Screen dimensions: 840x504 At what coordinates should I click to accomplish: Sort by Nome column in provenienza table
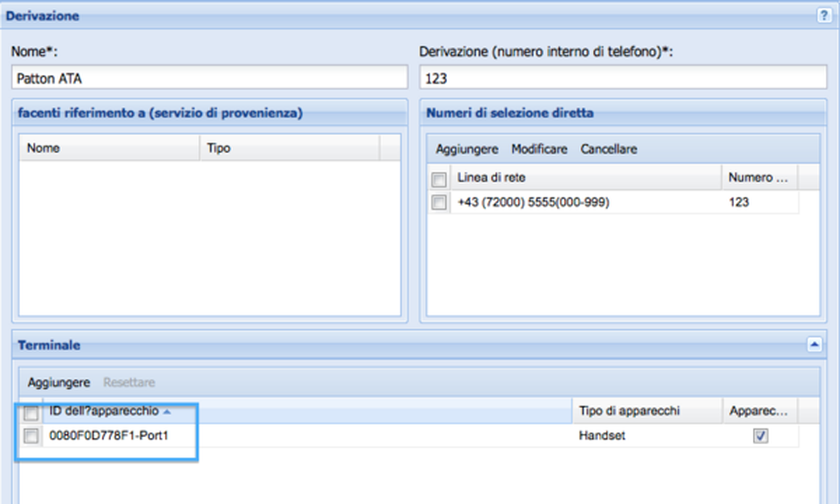[x=108, y=148]
